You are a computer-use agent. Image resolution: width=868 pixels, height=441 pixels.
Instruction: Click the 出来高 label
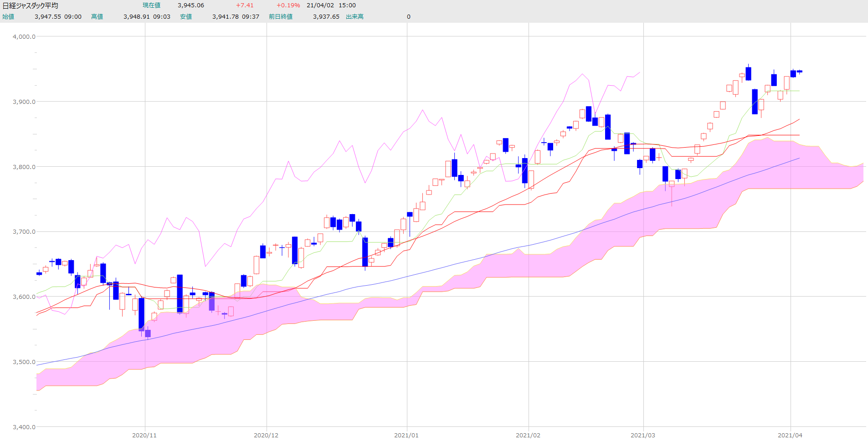coord(355,17)
